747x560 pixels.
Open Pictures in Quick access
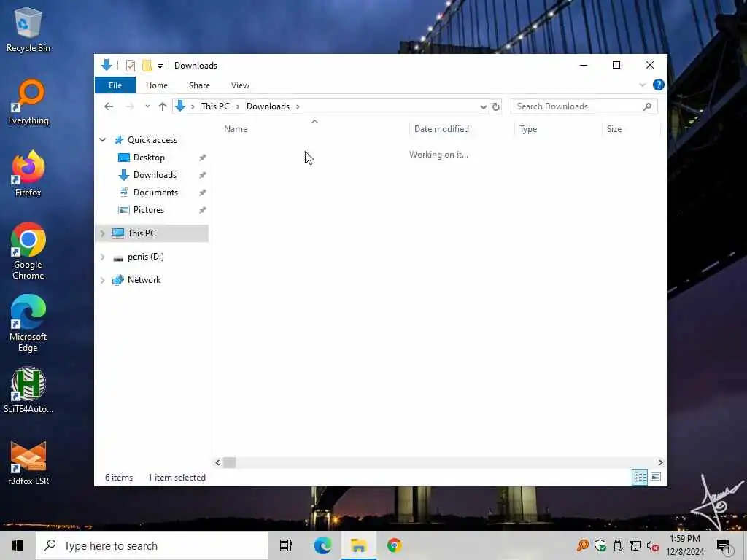(x=149, y=210)
